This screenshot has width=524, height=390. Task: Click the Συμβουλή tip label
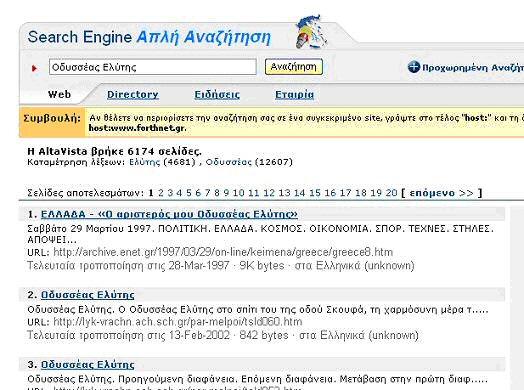(52, 118)
